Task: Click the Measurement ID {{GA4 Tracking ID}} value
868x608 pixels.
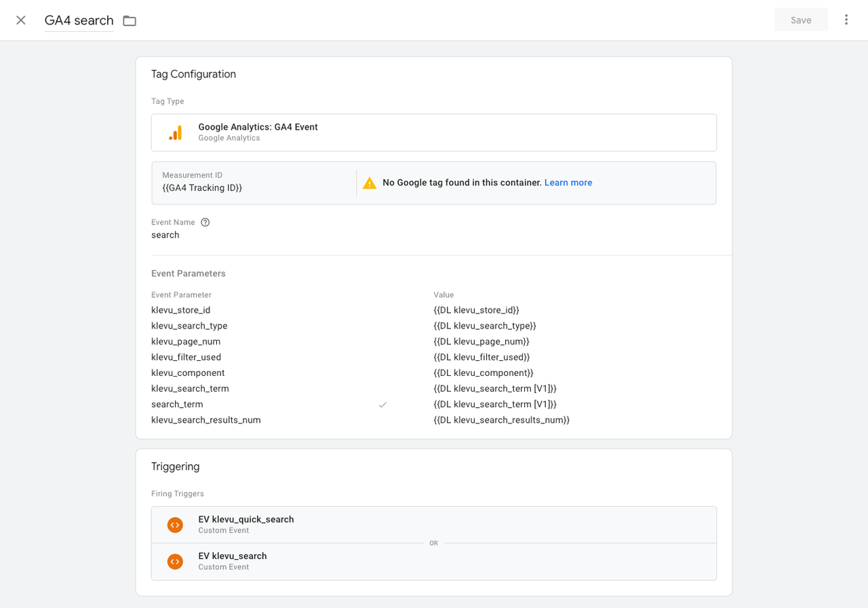Action: [x=202, y=188]
